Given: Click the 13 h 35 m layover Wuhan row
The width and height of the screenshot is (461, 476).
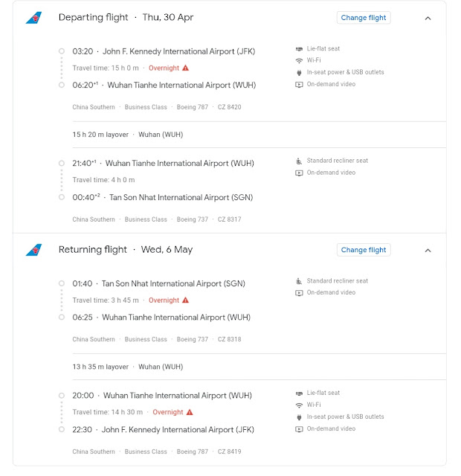Looking at the screenshot, I should (x=259, y=367).
